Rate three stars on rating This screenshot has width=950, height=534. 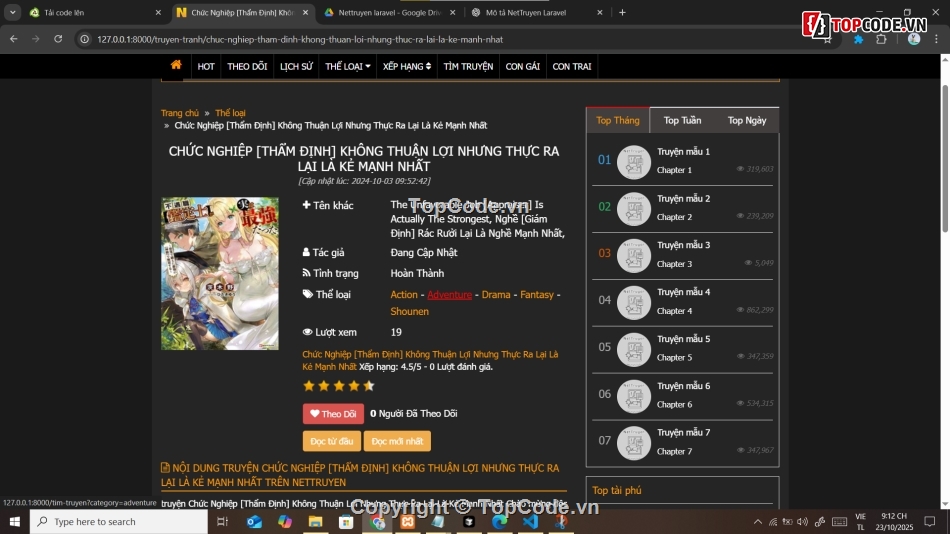(x=339, y=385)
